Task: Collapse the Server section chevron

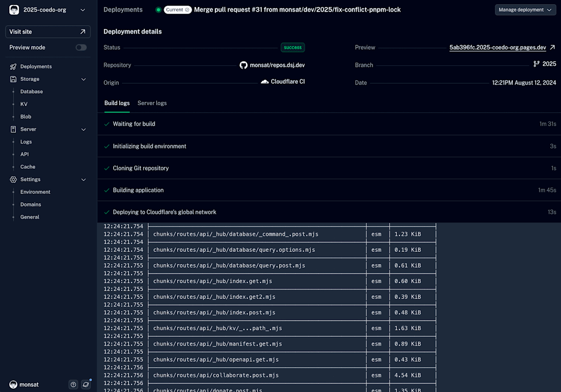Action: click(84, 129)
